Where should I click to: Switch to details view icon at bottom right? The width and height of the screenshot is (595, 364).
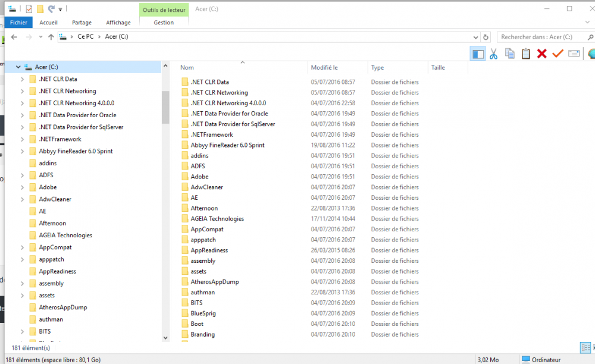point(585,347)
